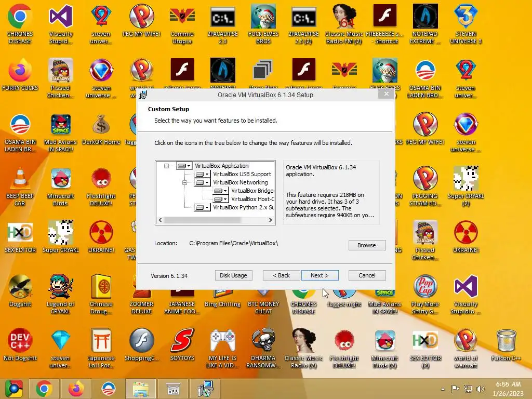532x399 pixels.
Task: Click Browse to change install location
Action: point(367,245)
